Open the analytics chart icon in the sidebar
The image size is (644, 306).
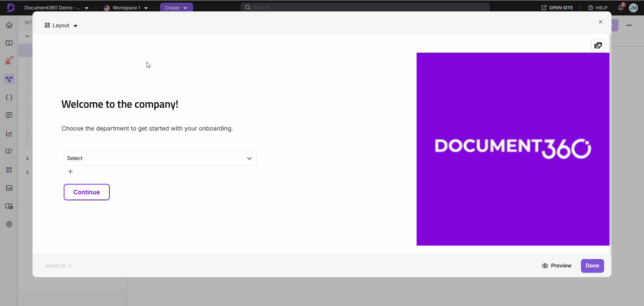pos(9,134)
